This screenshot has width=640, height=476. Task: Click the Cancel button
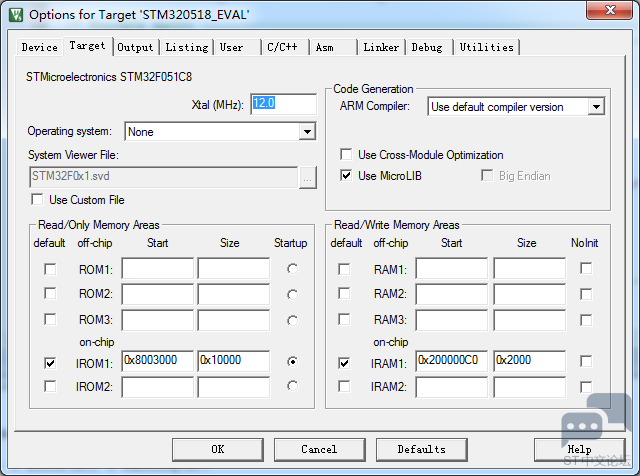319,449
